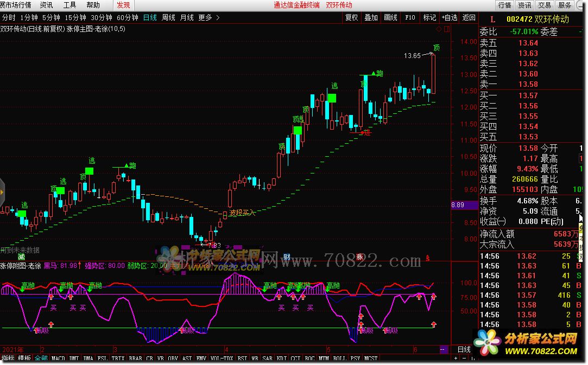Click the more-periods arrow after 更多
Screen dimensions: 588x365
218,17
